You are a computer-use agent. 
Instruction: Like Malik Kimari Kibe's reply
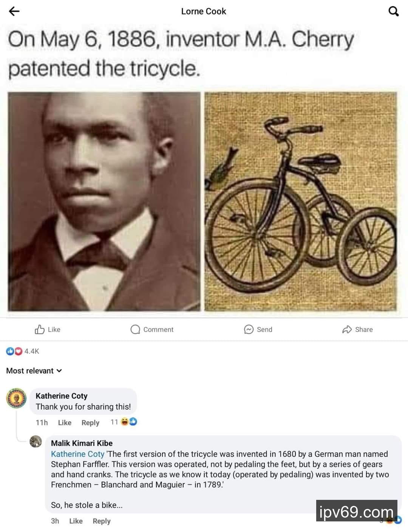tap(76, 521)
